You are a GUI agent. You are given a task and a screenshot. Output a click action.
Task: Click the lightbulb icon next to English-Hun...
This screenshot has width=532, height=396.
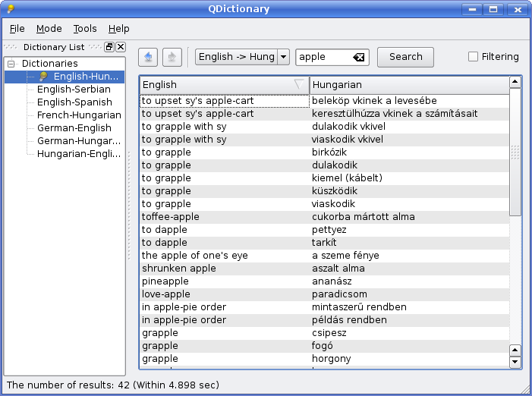pos(43,77)
